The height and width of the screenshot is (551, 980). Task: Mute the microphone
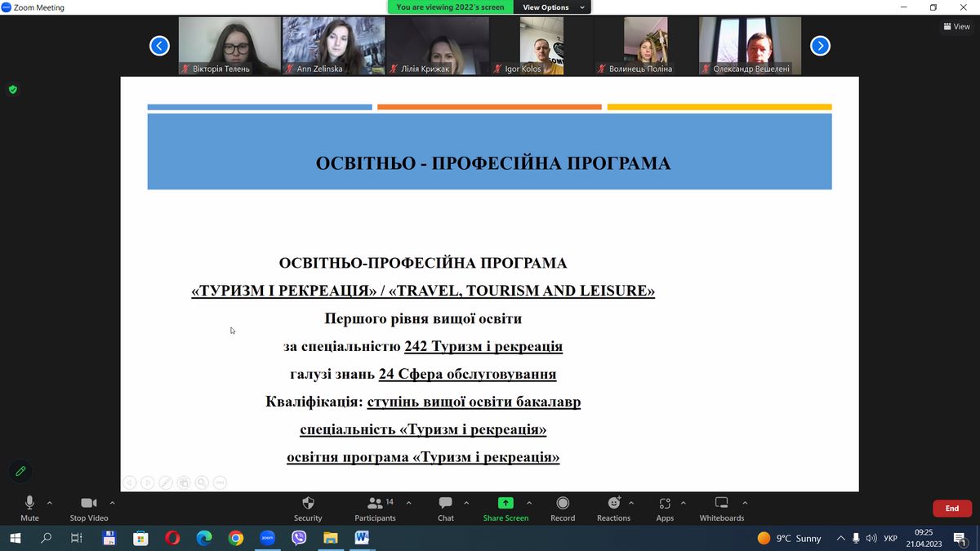(x=29, y=508)
